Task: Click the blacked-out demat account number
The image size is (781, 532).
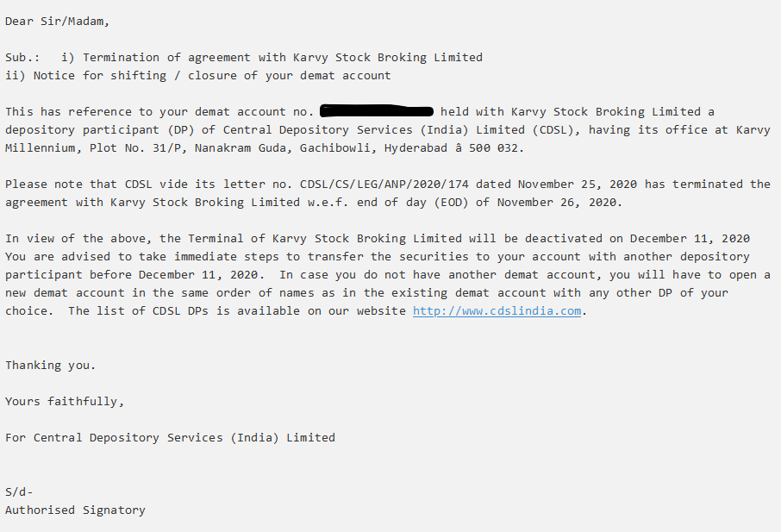Action: pos(377,110)
